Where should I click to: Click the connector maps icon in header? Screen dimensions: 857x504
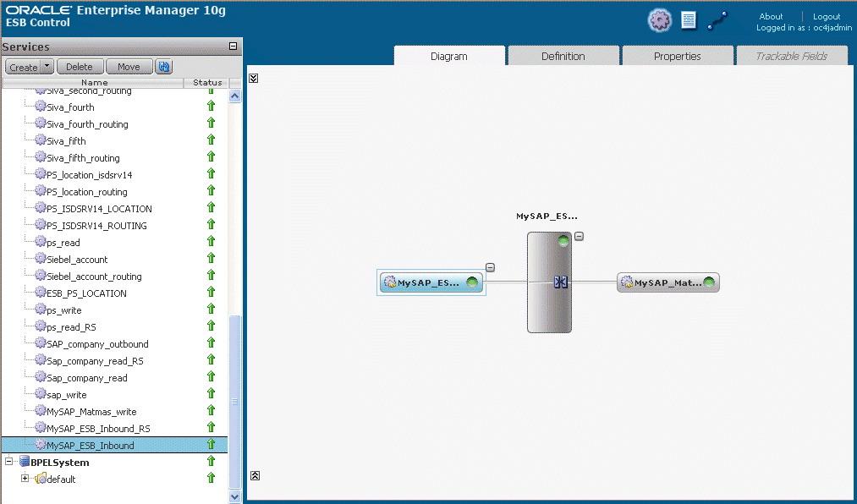click(717, 21)
